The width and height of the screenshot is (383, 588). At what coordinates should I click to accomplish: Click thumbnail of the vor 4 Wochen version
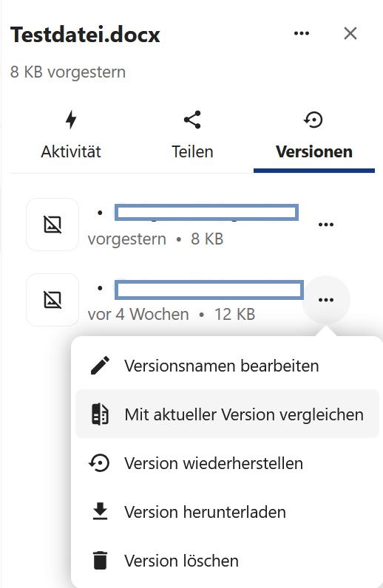click(52, 300)
